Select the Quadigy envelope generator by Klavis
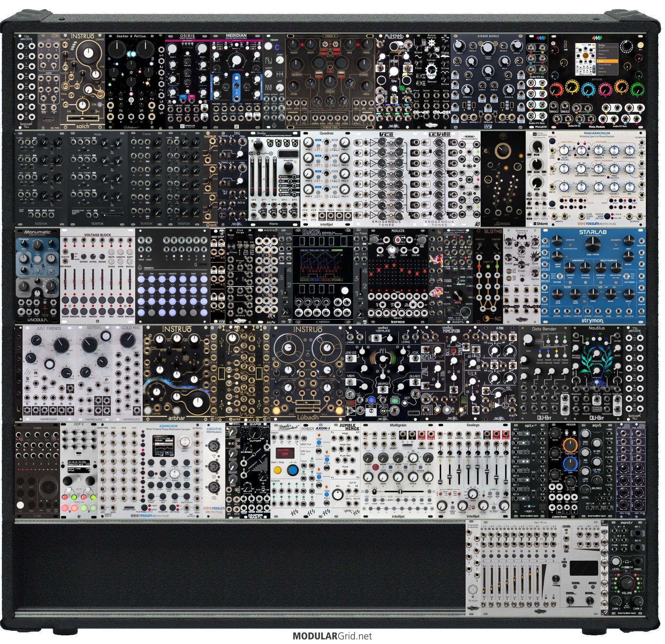 coord(274,179)
